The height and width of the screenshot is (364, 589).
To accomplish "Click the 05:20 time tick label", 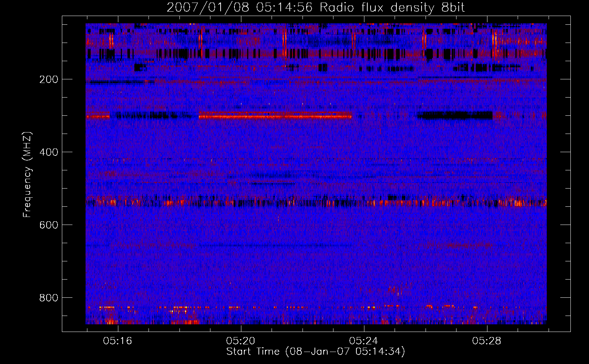I will pyautogui.click(x=241, y=341).
